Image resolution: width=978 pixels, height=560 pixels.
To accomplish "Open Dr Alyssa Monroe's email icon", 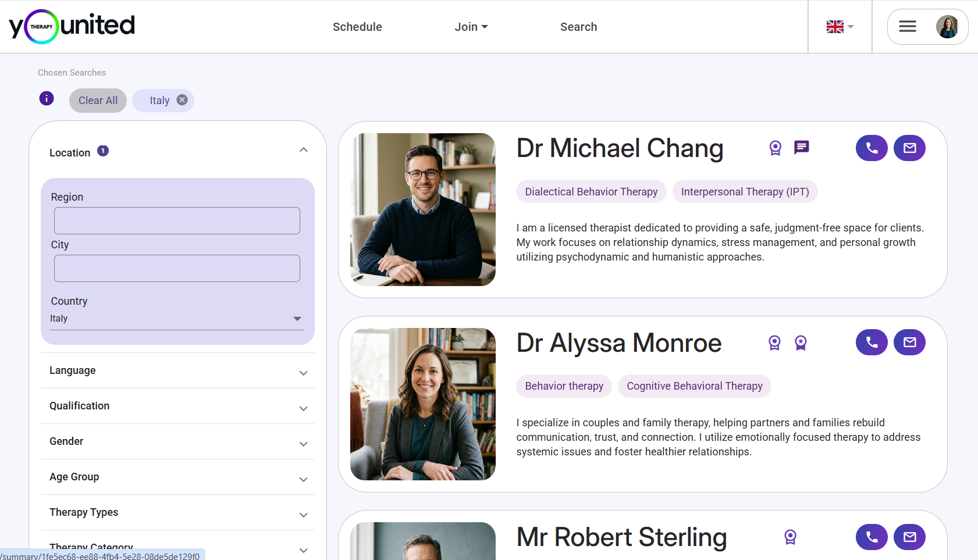I will (909, 342).
